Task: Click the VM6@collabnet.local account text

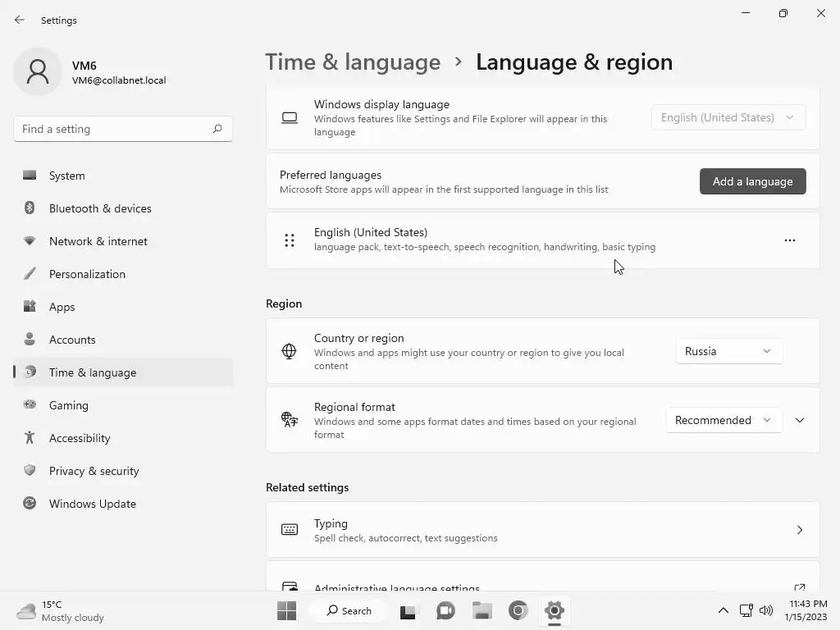Action: coord(119,80)
